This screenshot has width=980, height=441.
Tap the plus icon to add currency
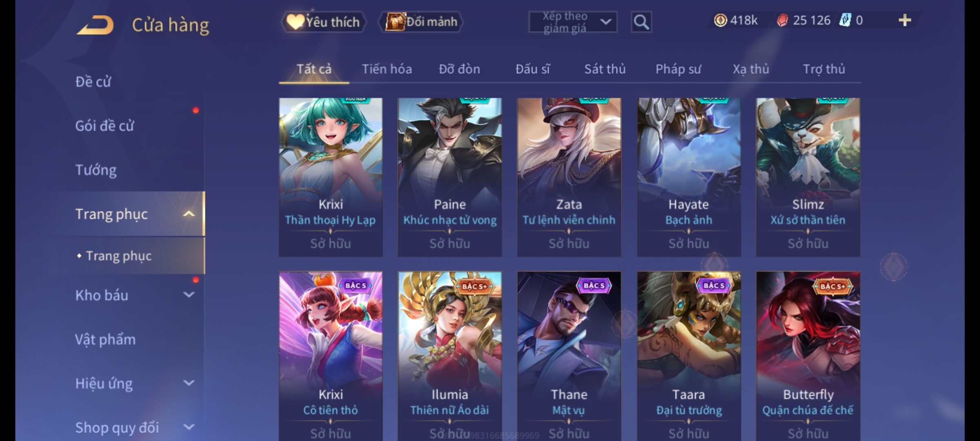click(x=905, y=20)
